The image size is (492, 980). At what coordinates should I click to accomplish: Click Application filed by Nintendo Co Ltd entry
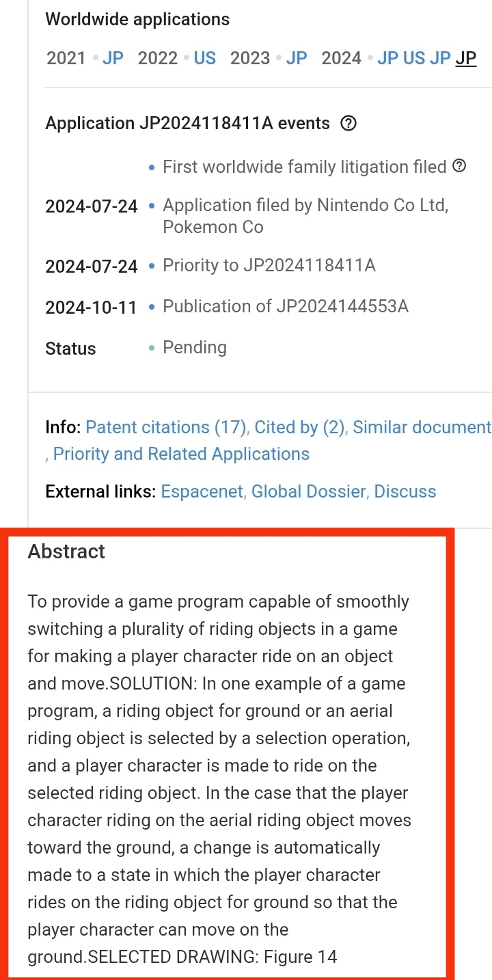click(x=305, y=216)
